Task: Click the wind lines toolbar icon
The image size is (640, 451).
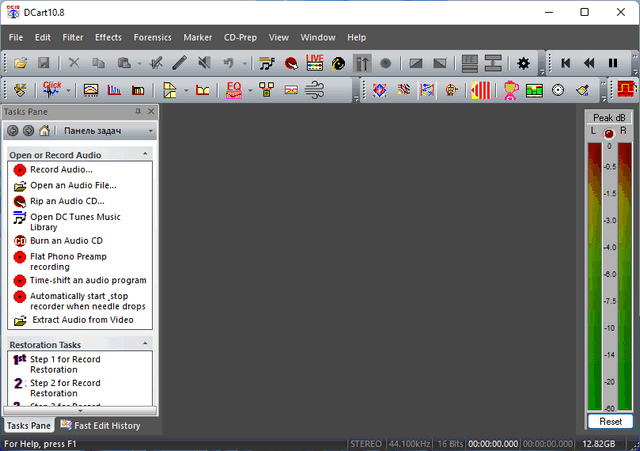Action: [314, 90]
